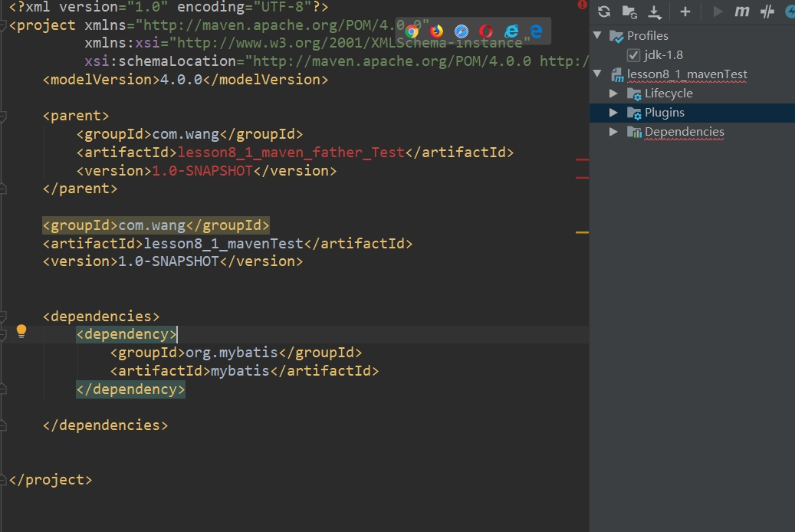Select lesson8_1_mavenTest project label
Viewport: 795px width, 532px height.
[687, 74]
